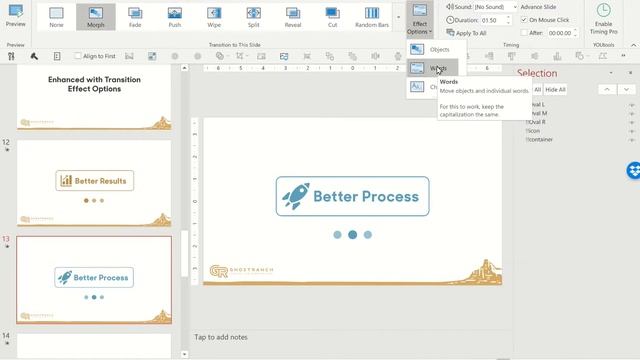
Task: Apply the Push transition
Action: coord(175,17)
